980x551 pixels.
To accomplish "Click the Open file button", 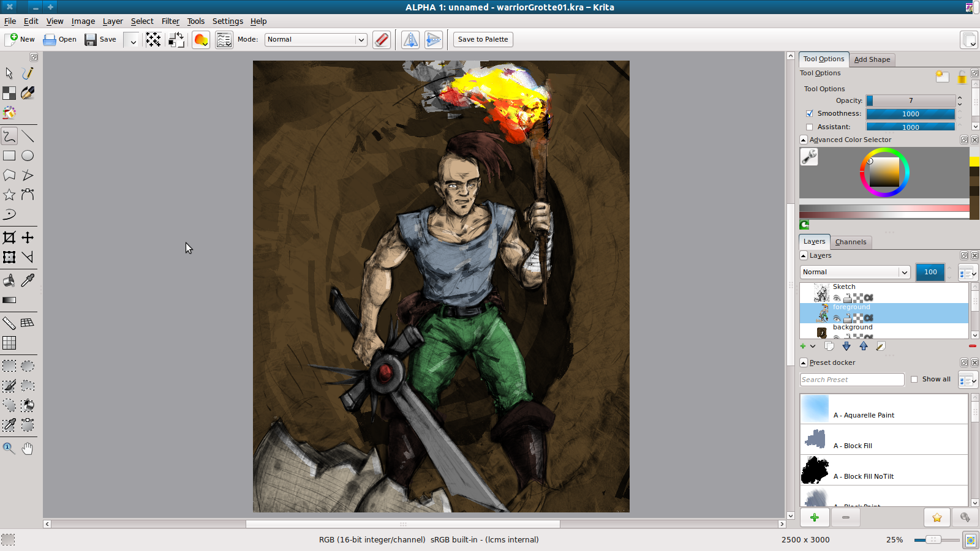I will click(x=59, y=40).
